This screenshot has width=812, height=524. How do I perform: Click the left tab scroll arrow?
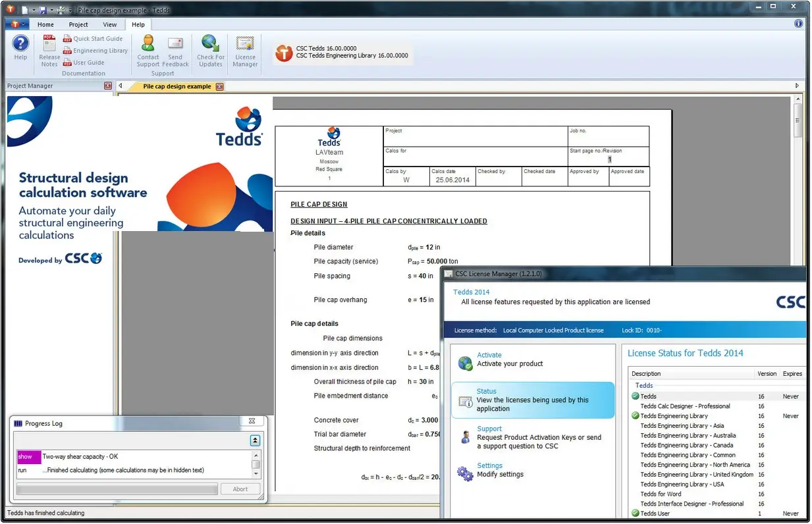pos(121,86)
